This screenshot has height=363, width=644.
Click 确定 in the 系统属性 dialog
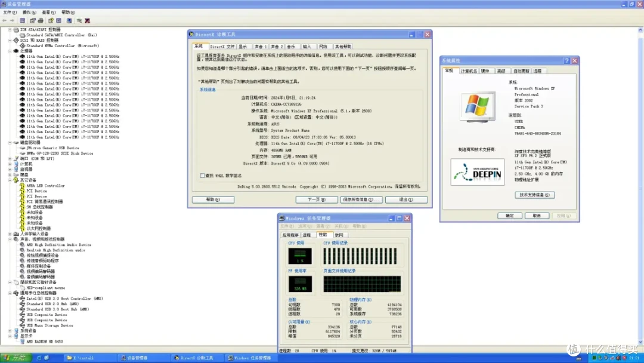(x=510, y=216)
